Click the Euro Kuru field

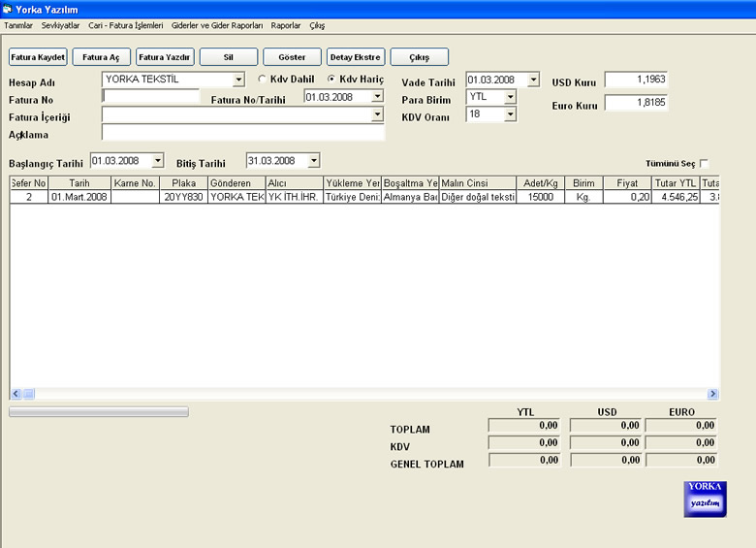pyautogui.click(x=636, y=102)
